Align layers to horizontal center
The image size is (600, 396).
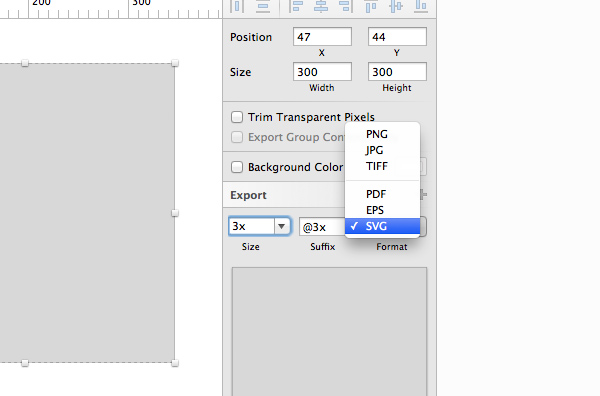pos(321,6)
